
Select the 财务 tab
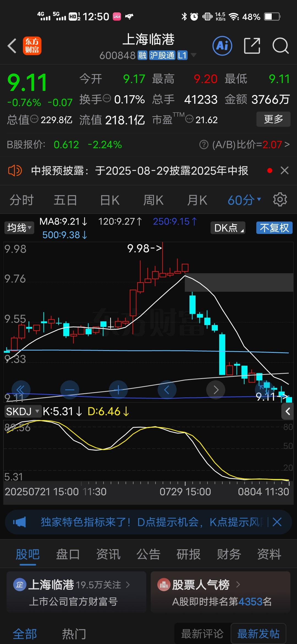(x=229, y=554)
